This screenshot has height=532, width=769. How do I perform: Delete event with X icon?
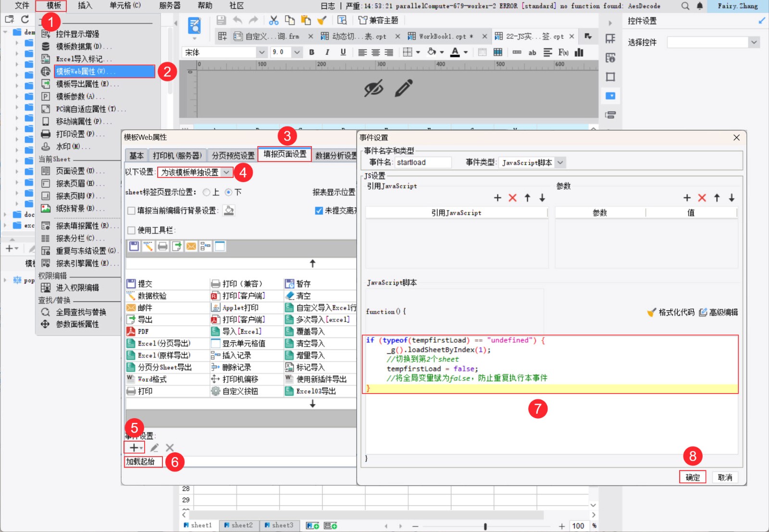point(170,447)
